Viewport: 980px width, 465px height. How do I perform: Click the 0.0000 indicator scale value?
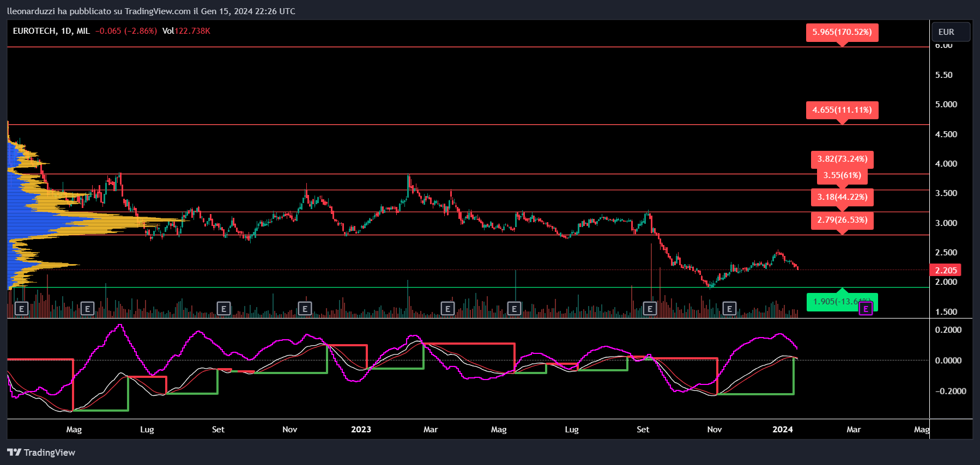(x=948, y=360)
